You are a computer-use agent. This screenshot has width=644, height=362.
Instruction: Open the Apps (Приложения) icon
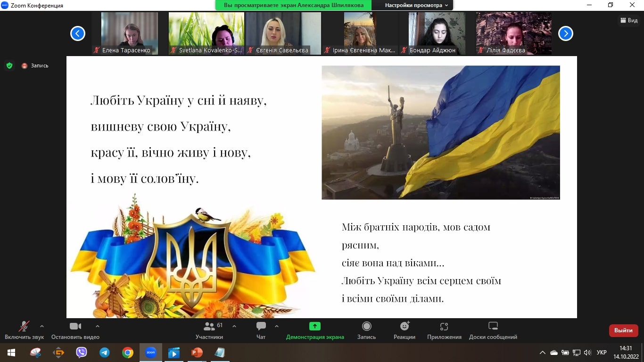click(x=444, y=326)
